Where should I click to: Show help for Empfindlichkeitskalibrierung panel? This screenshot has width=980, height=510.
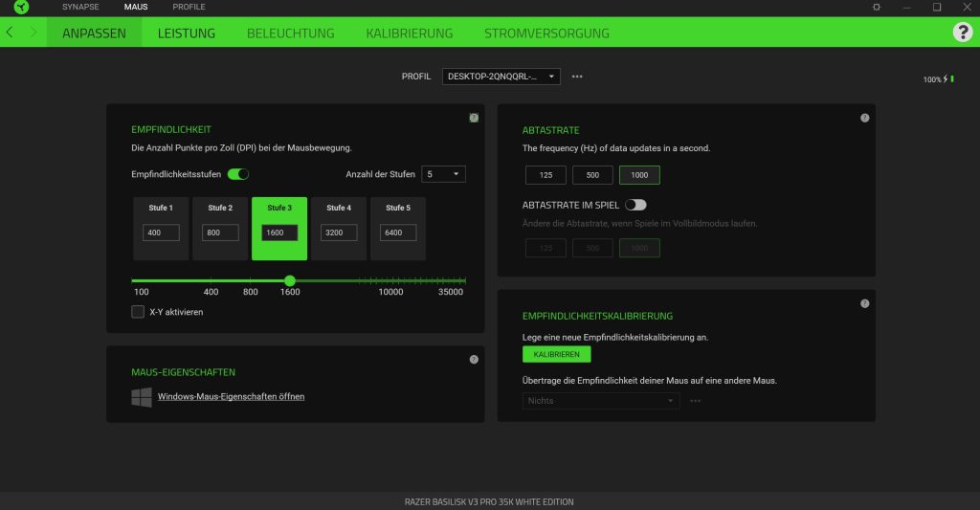[x=864, y=303]
